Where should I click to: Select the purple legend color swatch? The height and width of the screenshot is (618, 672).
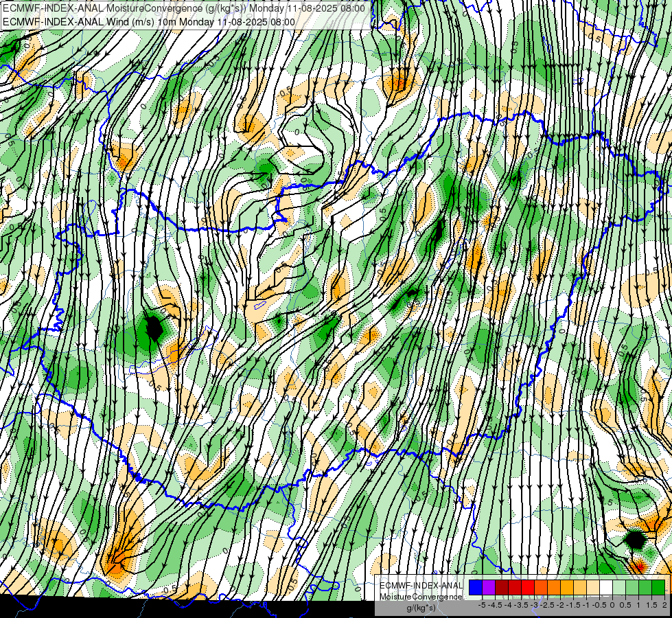(489, 587)
